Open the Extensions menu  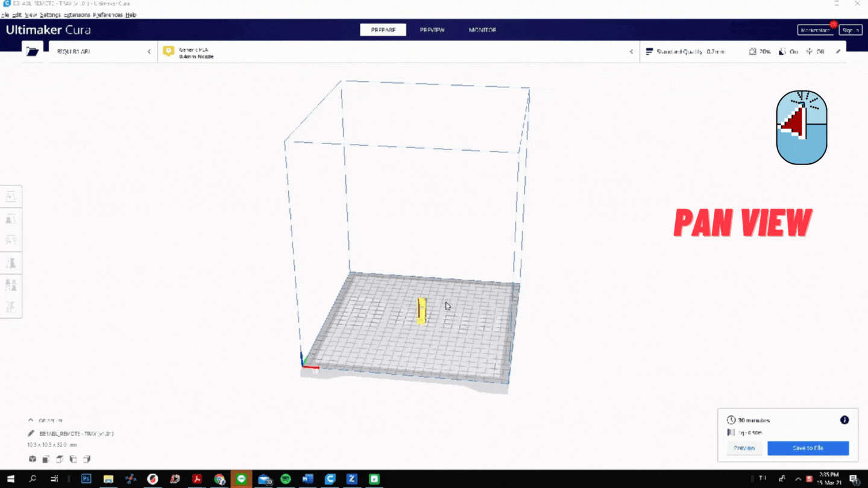click(77, 14)
